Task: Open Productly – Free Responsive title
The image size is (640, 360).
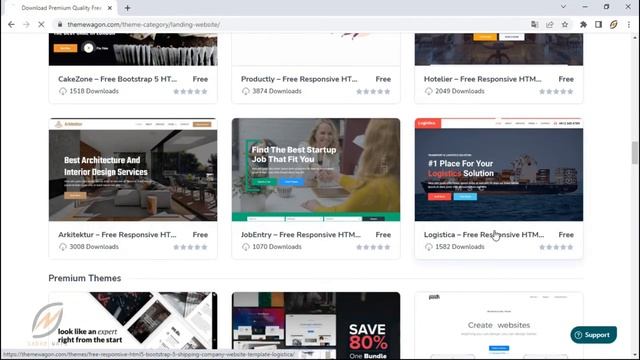Action: pos(299,79)
